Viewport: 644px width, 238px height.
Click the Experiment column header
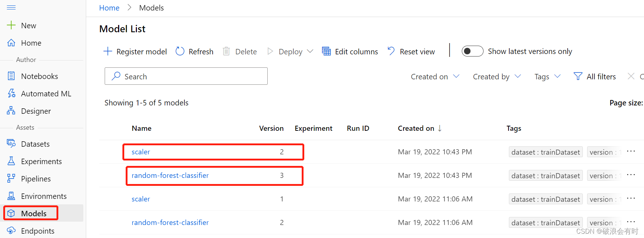(313, 128)
